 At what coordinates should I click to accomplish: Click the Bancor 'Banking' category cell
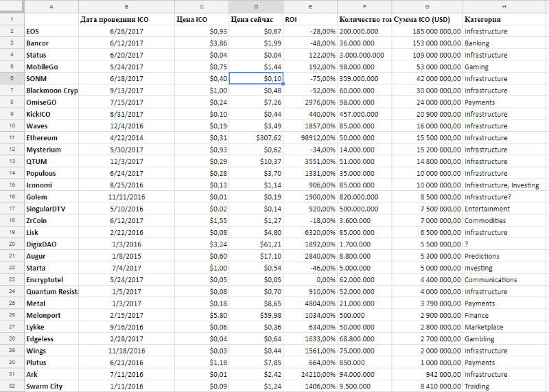504,43
